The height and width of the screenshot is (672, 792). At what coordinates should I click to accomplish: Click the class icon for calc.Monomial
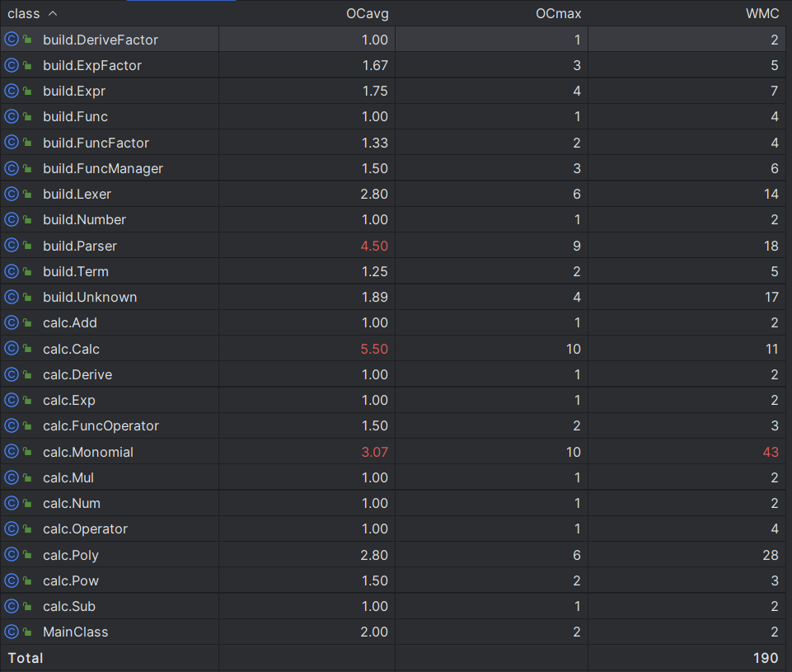[x=11, y=451]
